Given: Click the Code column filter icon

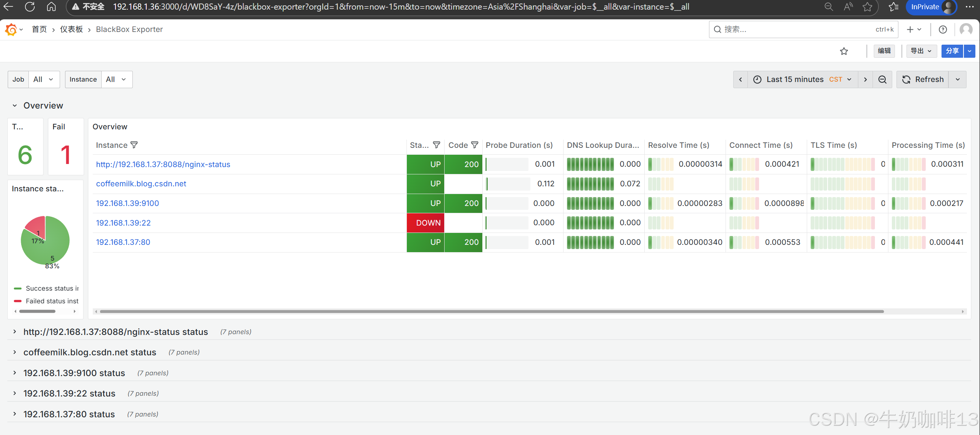Looking at the screenshot, I should [475, 145].
